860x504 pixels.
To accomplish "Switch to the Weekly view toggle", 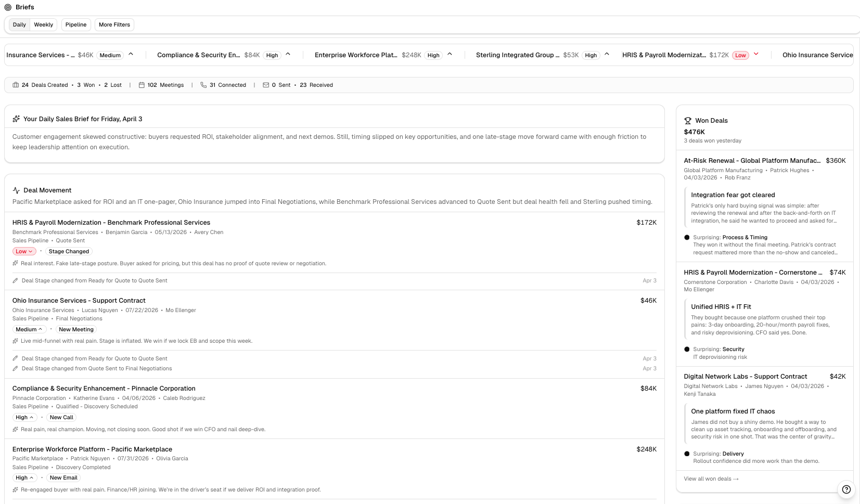I will click(x=43, y=25).
